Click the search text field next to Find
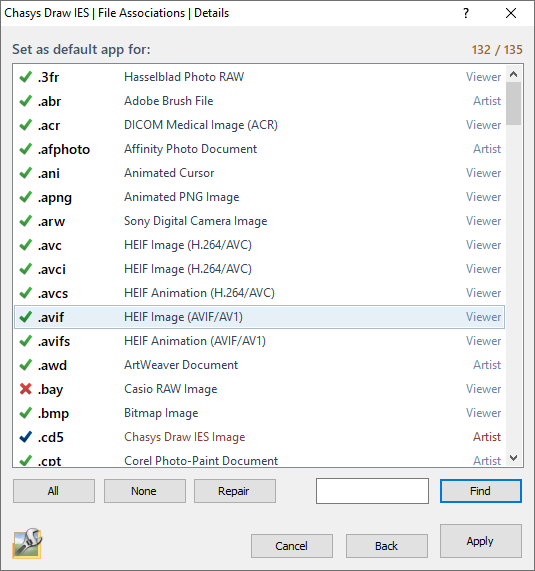535x571 pixels. [x=372, y=491]
